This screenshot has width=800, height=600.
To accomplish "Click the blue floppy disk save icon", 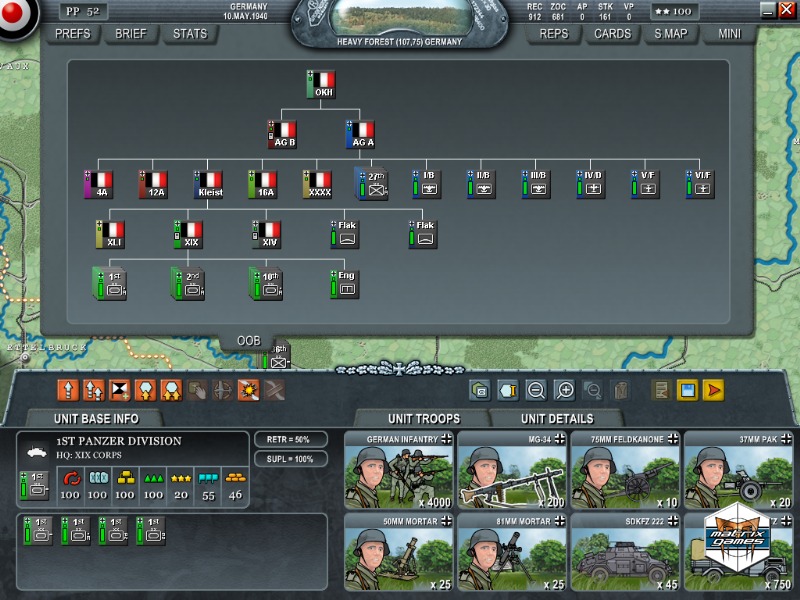I will (688, 390).
